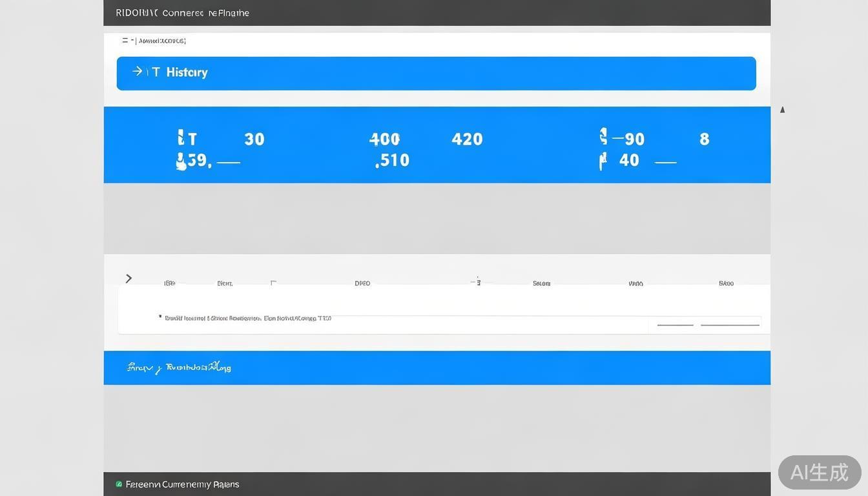Click the right arrow icon beside History
The image size is (868, 496).
coord(137,72)
